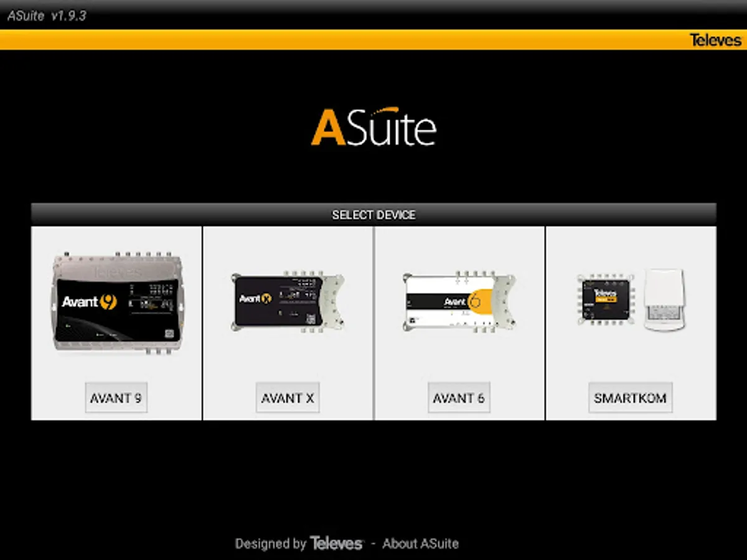
Task: Click the Avant 6 device image
Action: tap(459, 302)
